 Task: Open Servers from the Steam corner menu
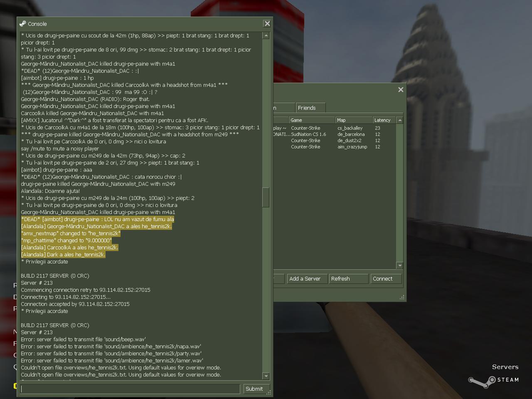pos(505,367)
